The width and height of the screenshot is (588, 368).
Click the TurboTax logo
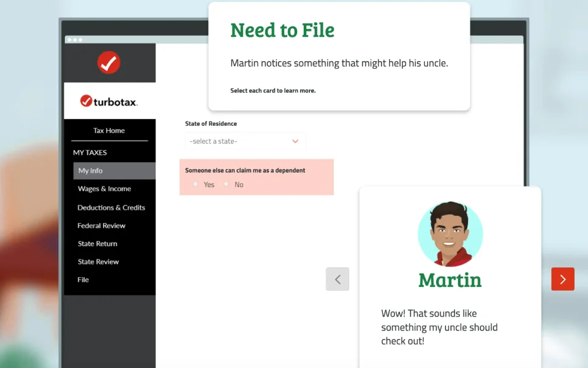[109, 101]
